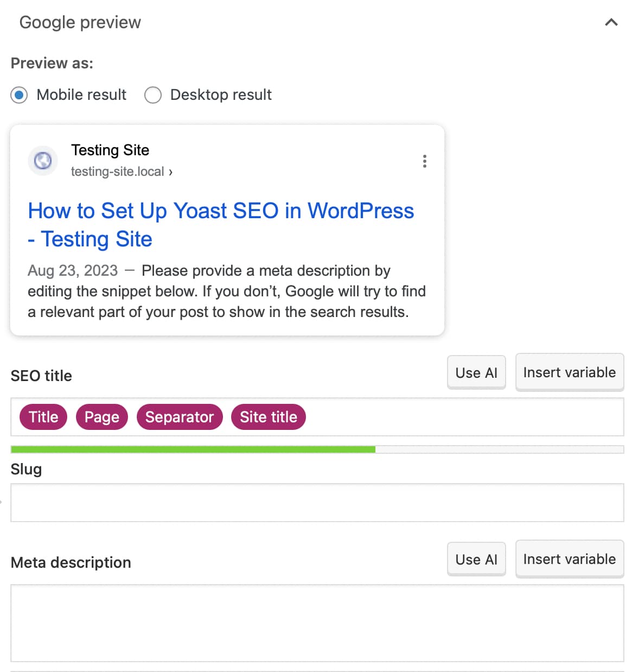Click the Use AI button for Meta description
The height and width of the screenshot is (672, 638).
pos(476,559)
